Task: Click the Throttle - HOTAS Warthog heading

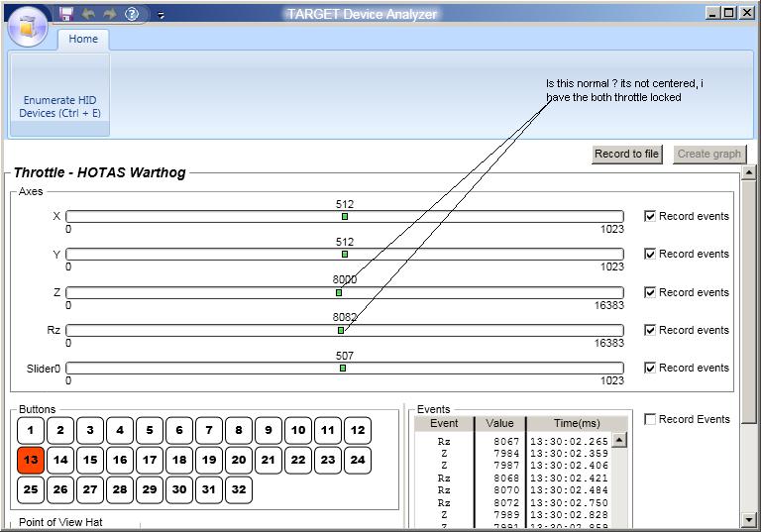Action: (100, 172)
